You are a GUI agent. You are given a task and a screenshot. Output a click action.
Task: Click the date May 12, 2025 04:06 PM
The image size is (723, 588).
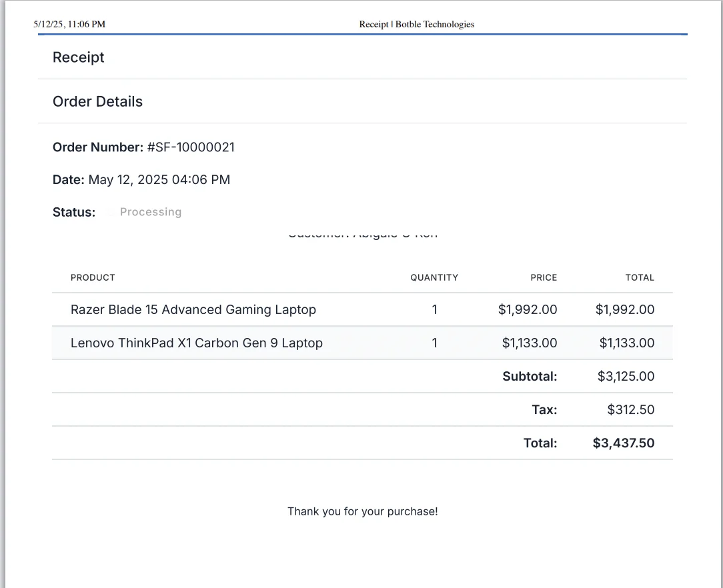(x=159, y=179)
